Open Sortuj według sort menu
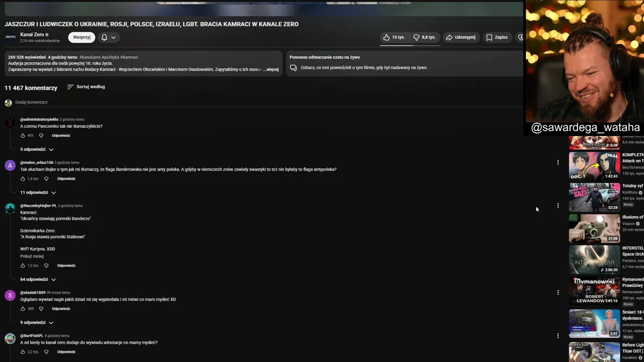This screenshot has width=644, height=362. [86, 87]
